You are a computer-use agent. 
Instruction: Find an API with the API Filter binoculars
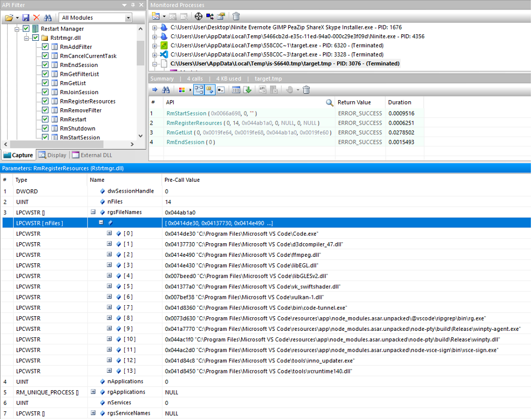click(48, 17)
